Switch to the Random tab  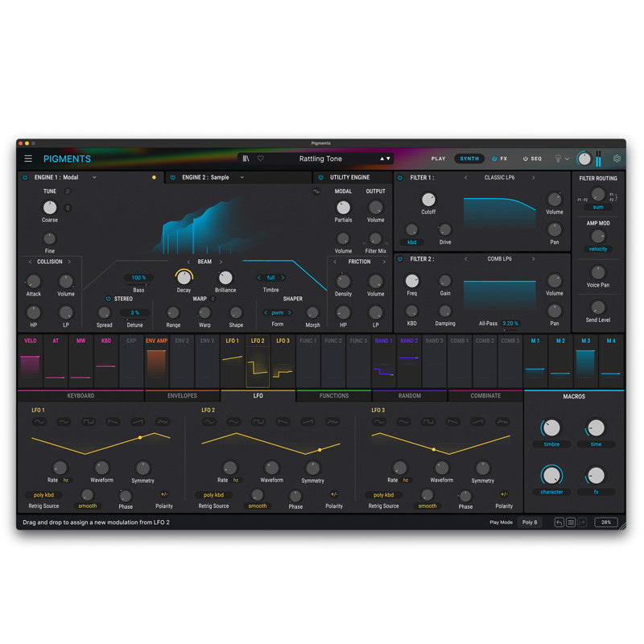click(410, 395)
